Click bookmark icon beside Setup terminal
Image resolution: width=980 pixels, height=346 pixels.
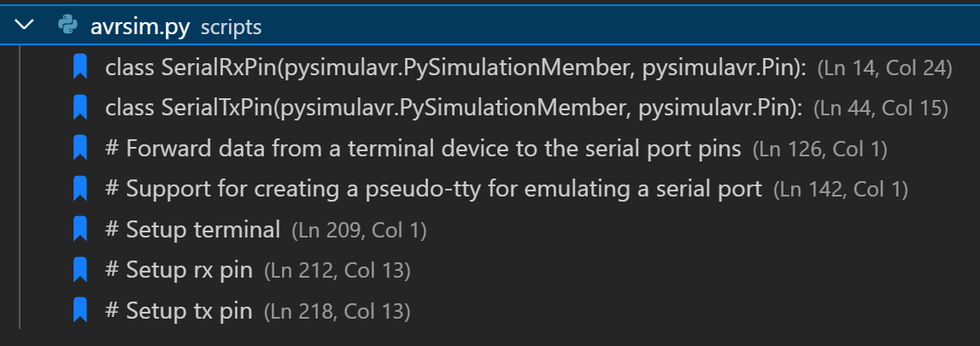[79, 230]
